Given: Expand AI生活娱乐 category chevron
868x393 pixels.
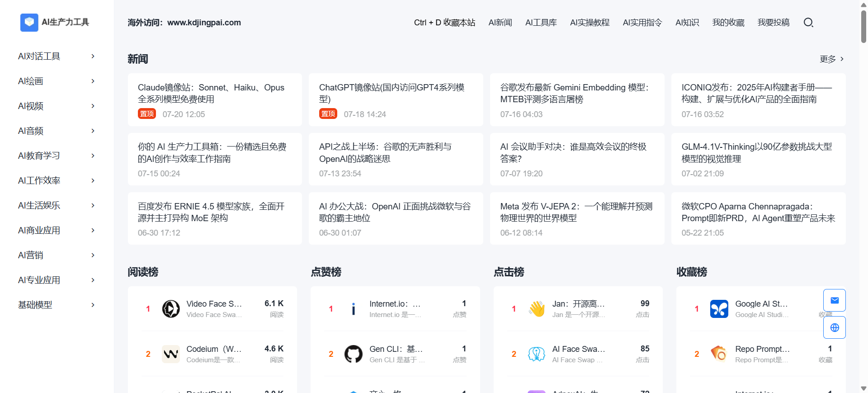Looking at the screenshot, I should tap(93, 205).
